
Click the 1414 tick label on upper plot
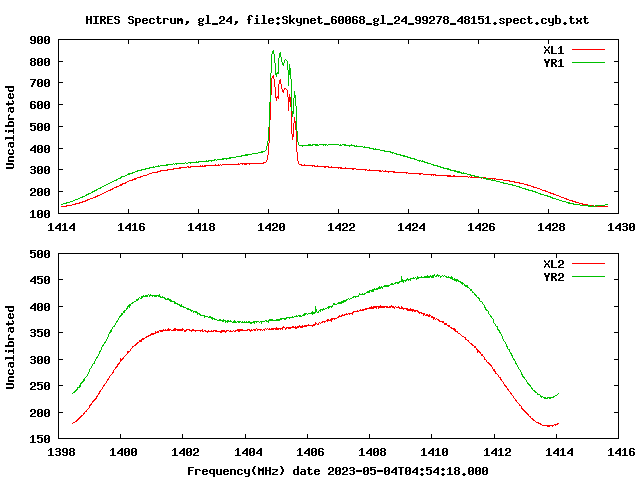61,227
